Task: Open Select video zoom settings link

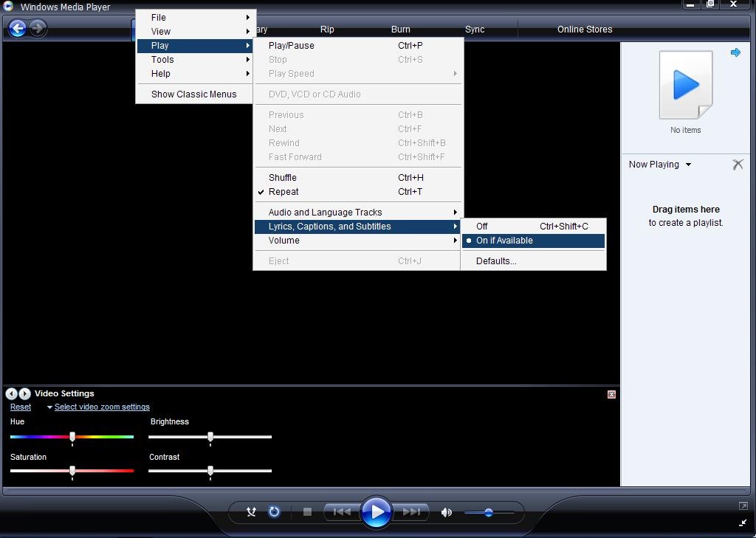Action: pos(102,407)
